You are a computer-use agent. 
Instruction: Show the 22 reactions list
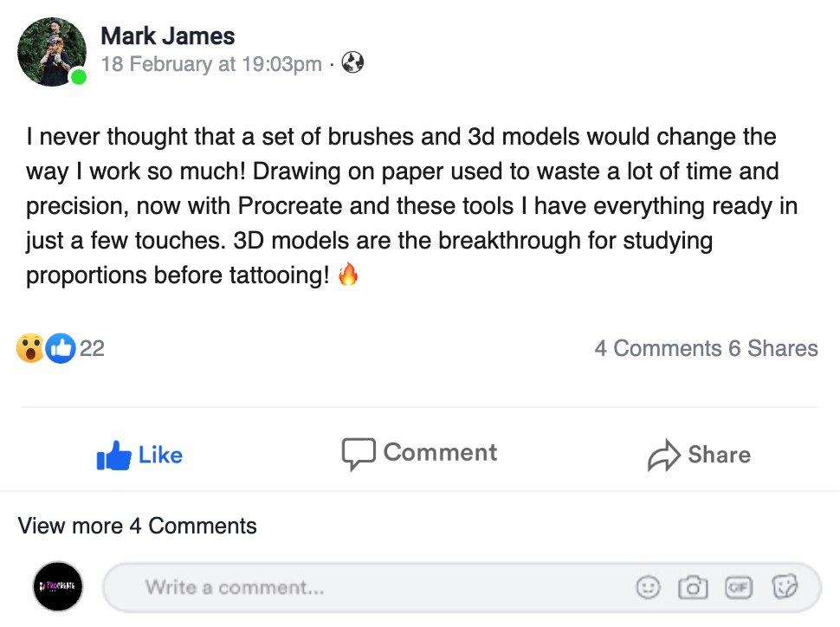click(92, 348)
